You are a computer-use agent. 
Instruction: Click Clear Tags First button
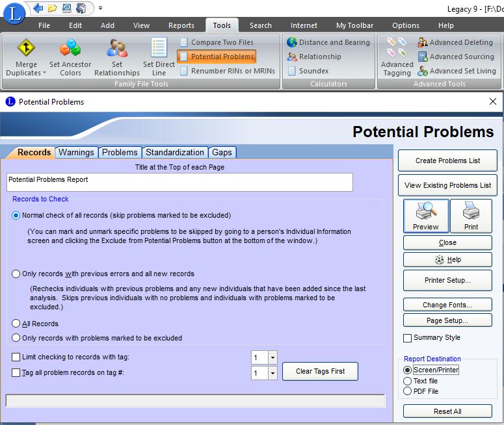click(320, 371)
